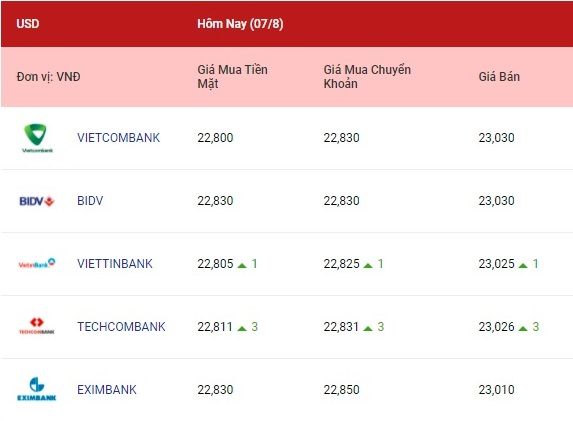The width and height of the screenshot is (573, 421).
Task: Open the TECHCOMBANK bank link
Action: (121, 327)
